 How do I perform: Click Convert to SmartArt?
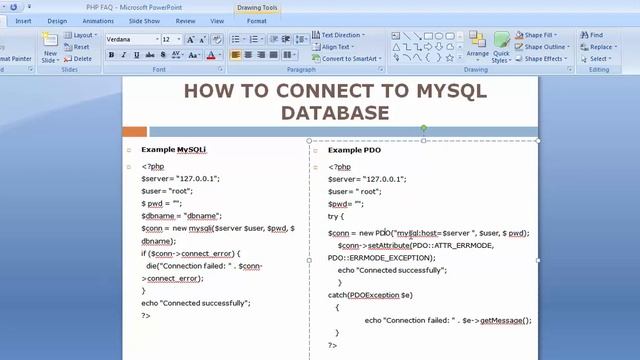pyautogui.click(x=347, y=59)
